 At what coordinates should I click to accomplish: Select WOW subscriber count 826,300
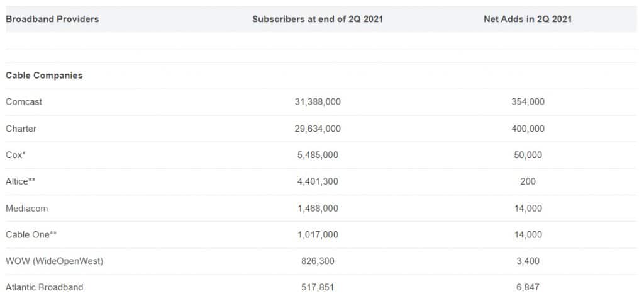318,261
